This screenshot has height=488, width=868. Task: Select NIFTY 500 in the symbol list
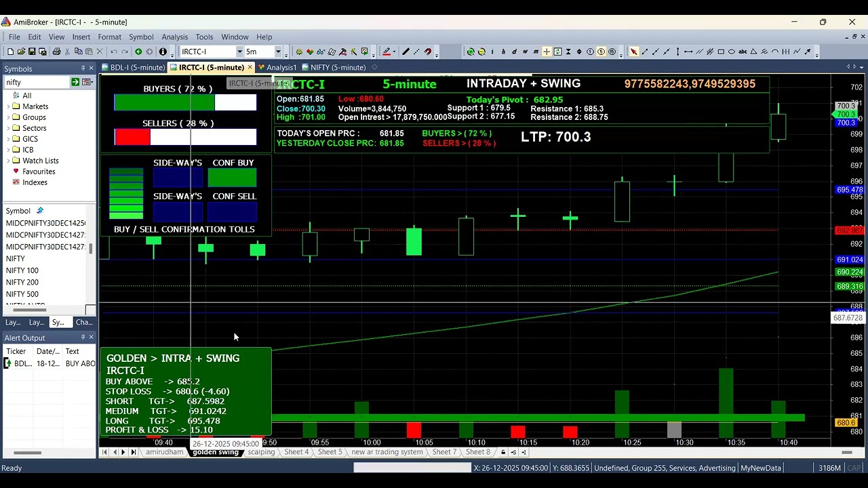click(22, 294)
